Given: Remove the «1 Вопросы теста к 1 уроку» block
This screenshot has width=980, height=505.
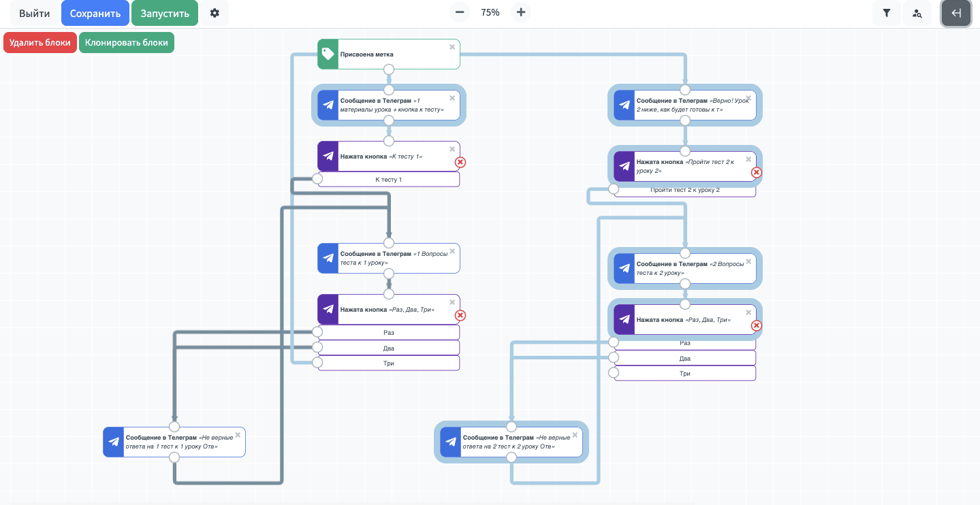Looking at the screenshot, I should [452, 251].
